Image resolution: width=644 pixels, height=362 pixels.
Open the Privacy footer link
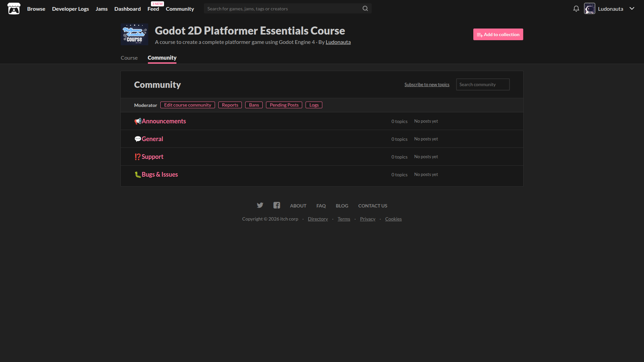368,219
